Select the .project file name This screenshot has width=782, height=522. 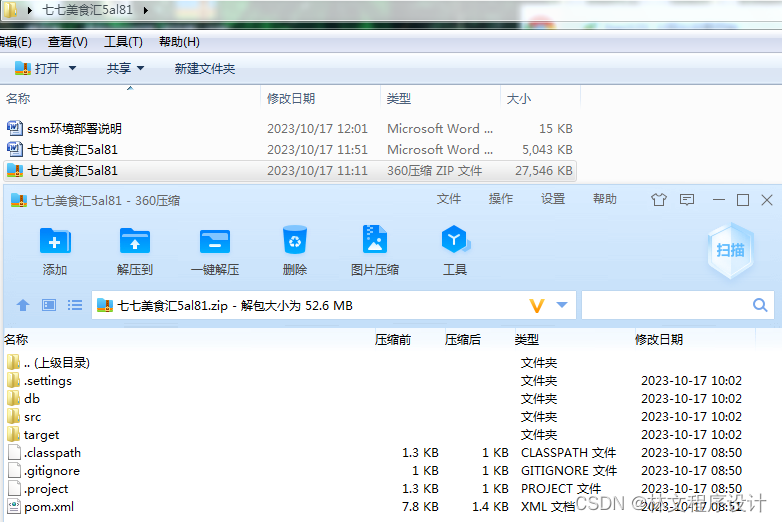pyautogui.click(x=46, y=489)
